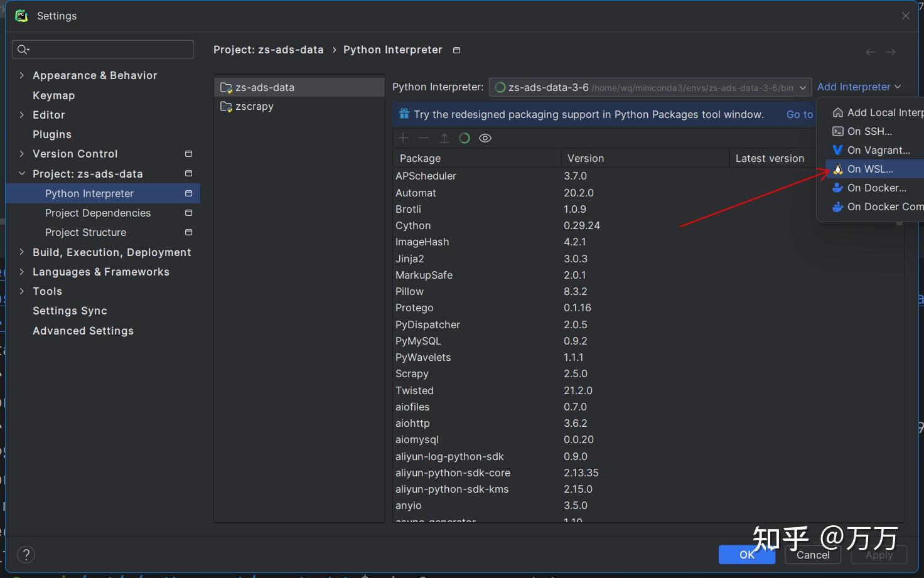Screen dimensions: 924x578
Task: Click the uninstall package minus icon
Action: click(423, 138)
